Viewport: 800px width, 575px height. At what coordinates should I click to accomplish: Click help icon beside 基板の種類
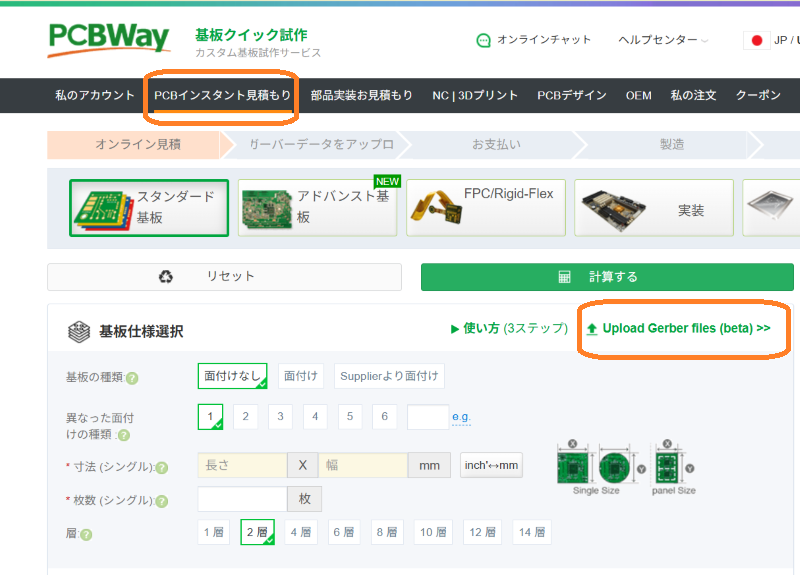(x=132, y=378)
